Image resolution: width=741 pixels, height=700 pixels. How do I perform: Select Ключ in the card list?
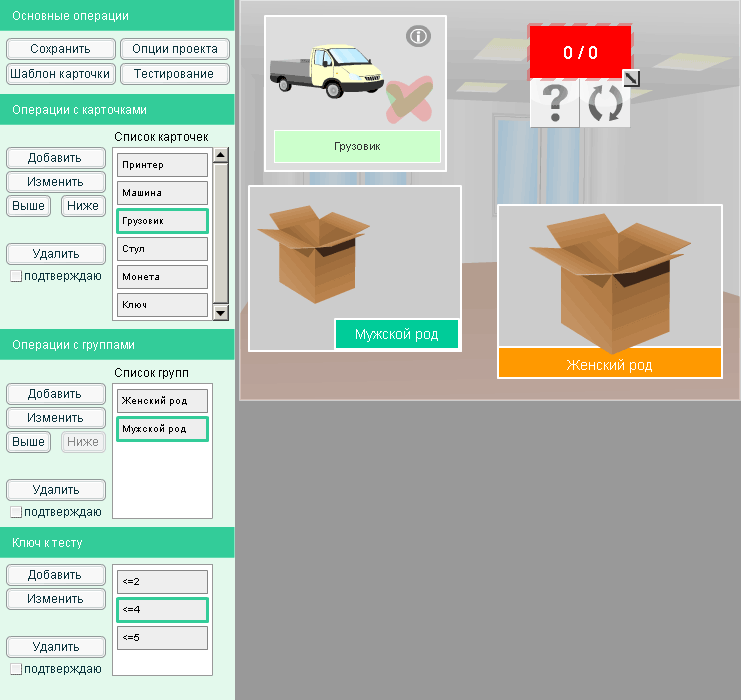[x=162, y=305]
